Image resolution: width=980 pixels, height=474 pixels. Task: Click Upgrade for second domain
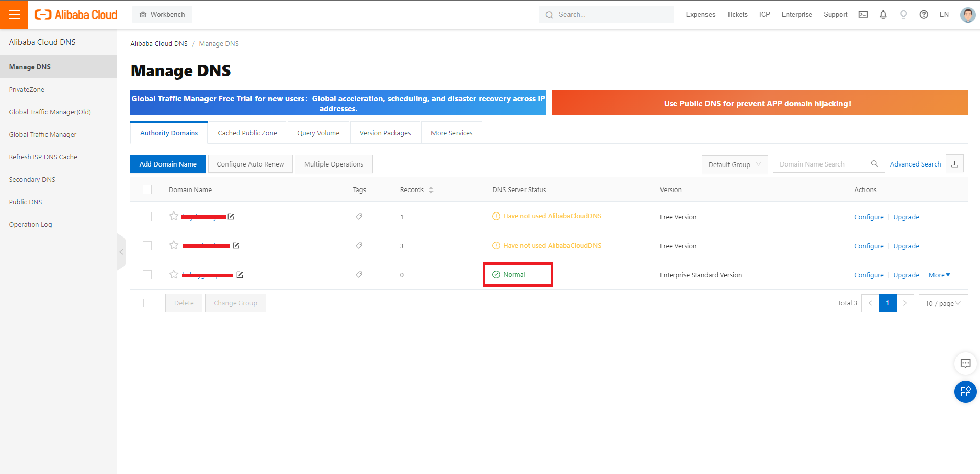click(906, 246)
